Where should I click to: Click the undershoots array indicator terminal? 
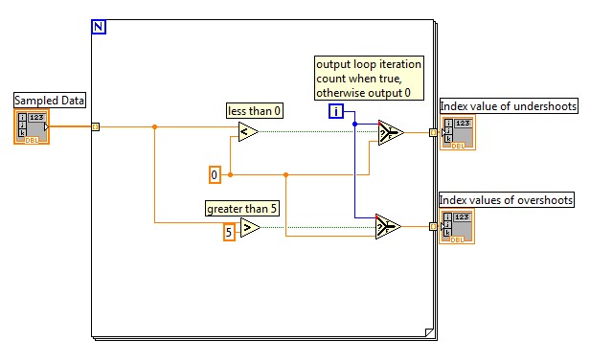458,132
